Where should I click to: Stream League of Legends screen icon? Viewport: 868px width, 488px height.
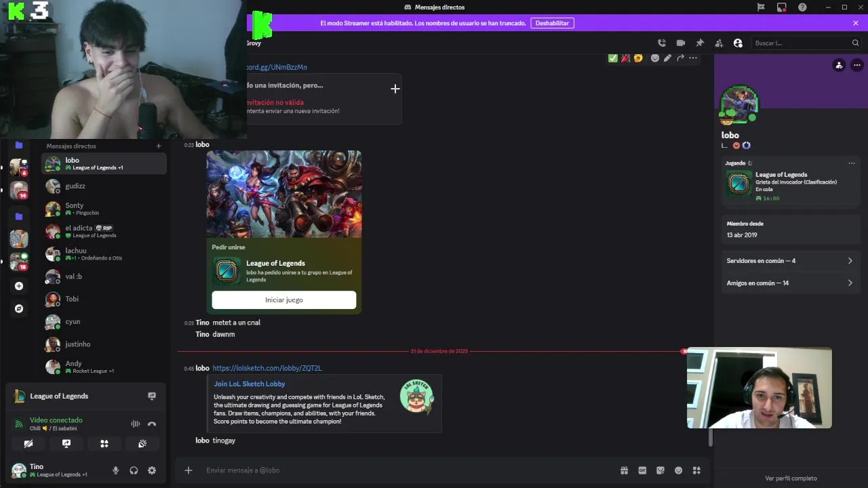click(152, 396)
